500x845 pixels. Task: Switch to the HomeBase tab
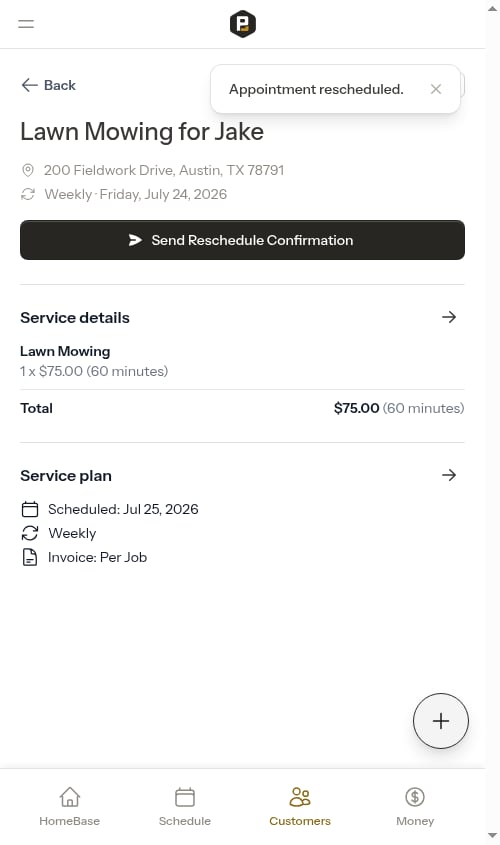(x=70, y=806)
